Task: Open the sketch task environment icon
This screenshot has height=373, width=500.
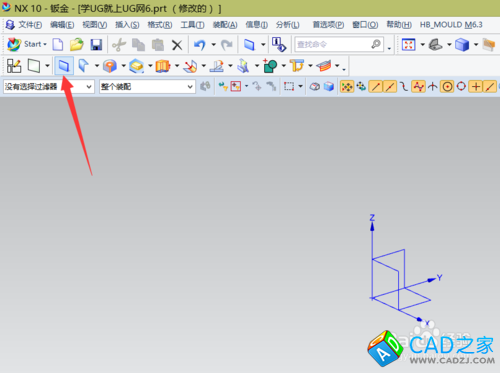Action: pos(14,66)
